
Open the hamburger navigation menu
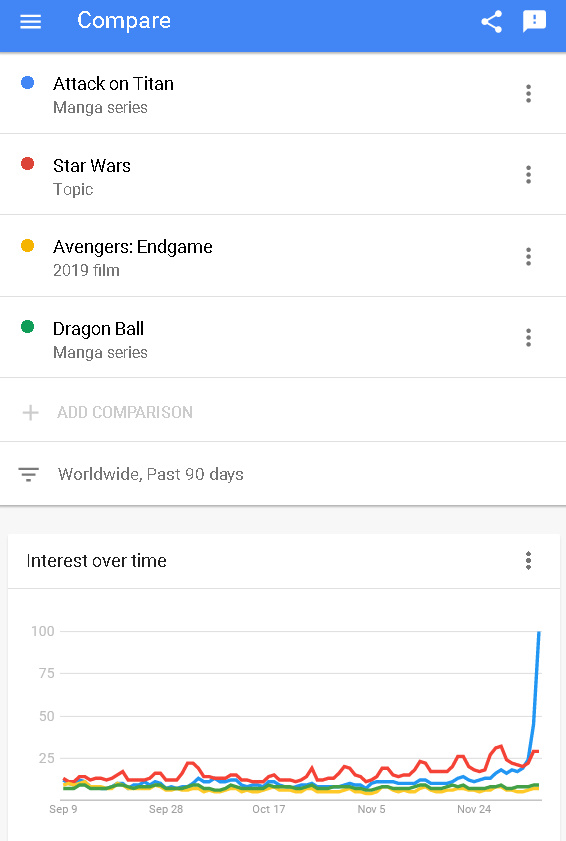coord(31,21)
